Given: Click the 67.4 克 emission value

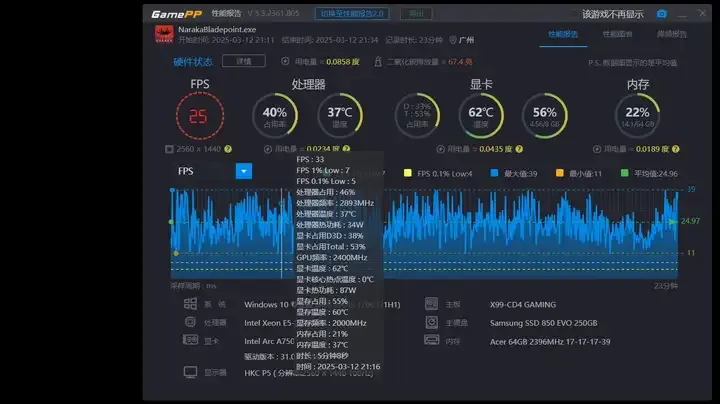Looking at the screenshot, I should coord(460,62).
